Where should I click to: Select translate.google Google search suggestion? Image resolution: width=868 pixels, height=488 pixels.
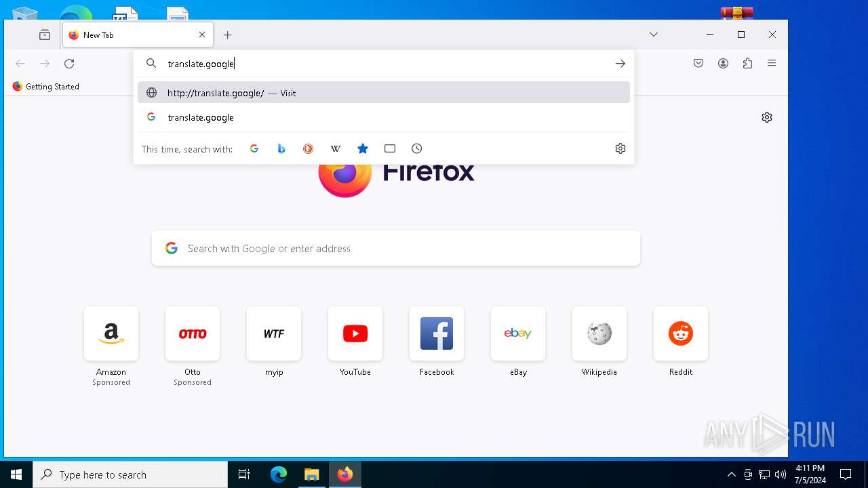click(x=384, y=117)
